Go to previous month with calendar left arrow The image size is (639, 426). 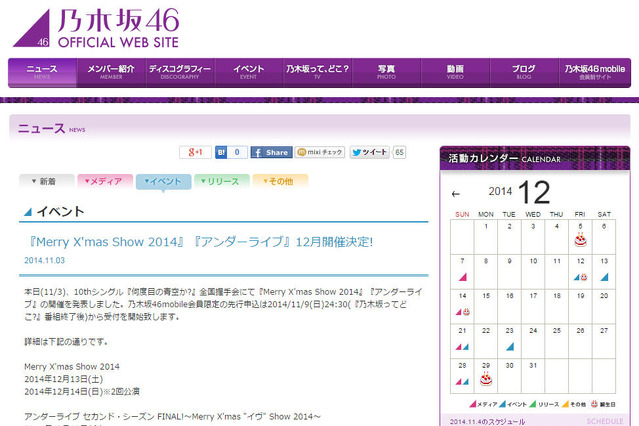pos(456,194)
